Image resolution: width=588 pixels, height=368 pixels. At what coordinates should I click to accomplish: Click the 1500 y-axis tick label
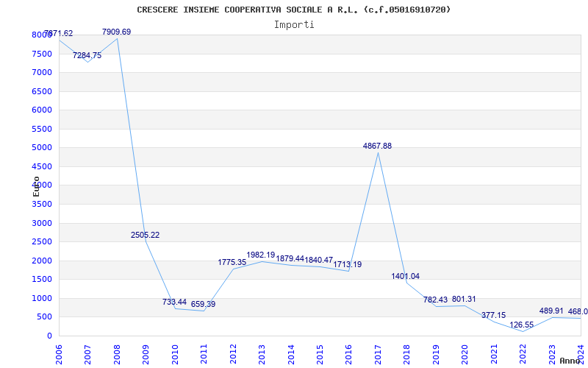(x=42, y=280)
